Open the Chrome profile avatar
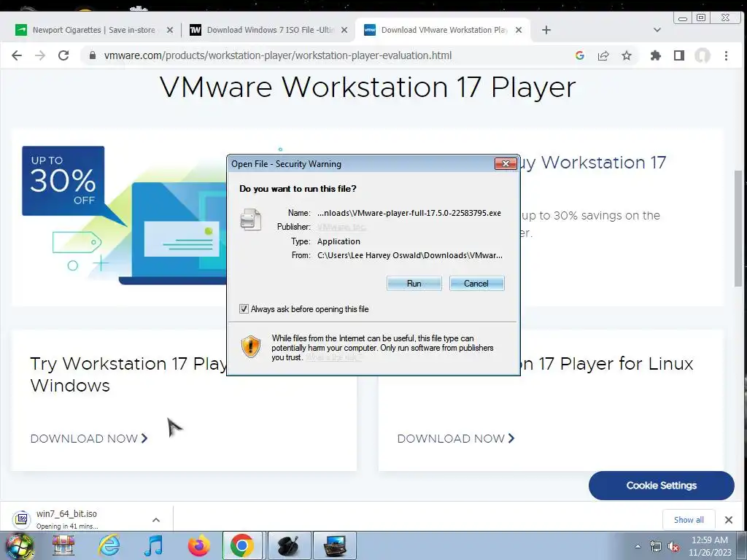 click(703, 55)
